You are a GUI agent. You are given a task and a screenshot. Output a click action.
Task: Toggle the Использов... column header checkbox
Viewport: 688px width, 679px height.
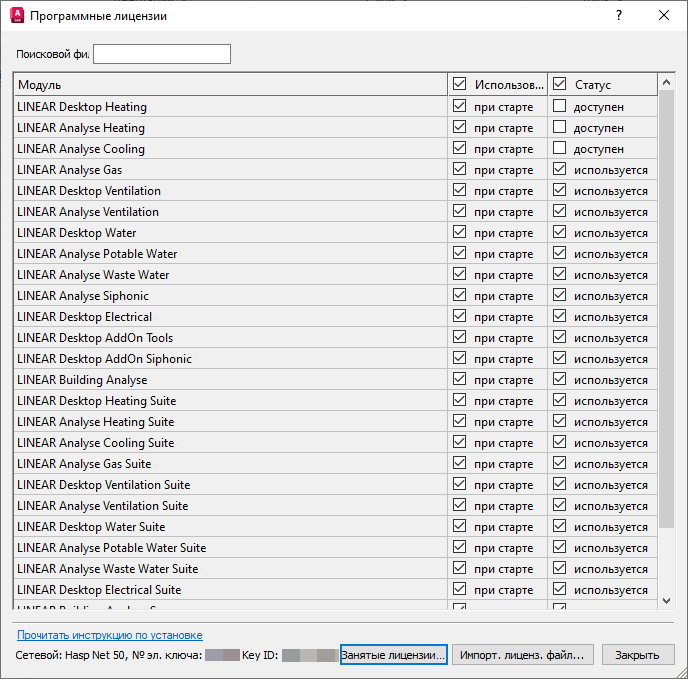tap(459, 83)
